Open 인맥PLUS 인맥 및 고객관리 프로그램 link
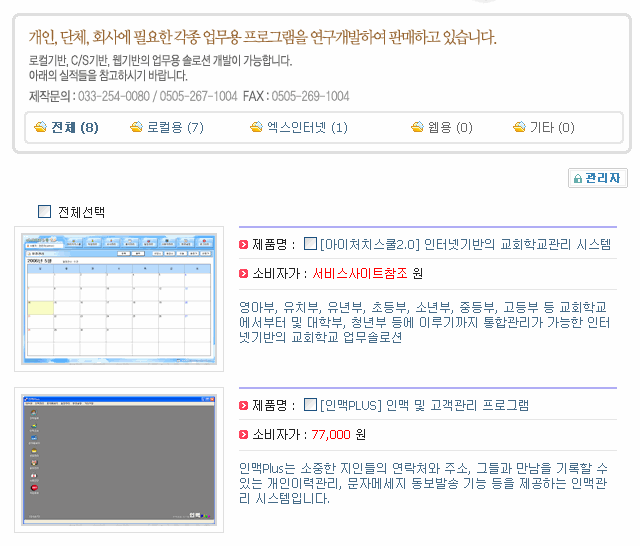Viewport: 640px width, 546px height. [424, 405]
